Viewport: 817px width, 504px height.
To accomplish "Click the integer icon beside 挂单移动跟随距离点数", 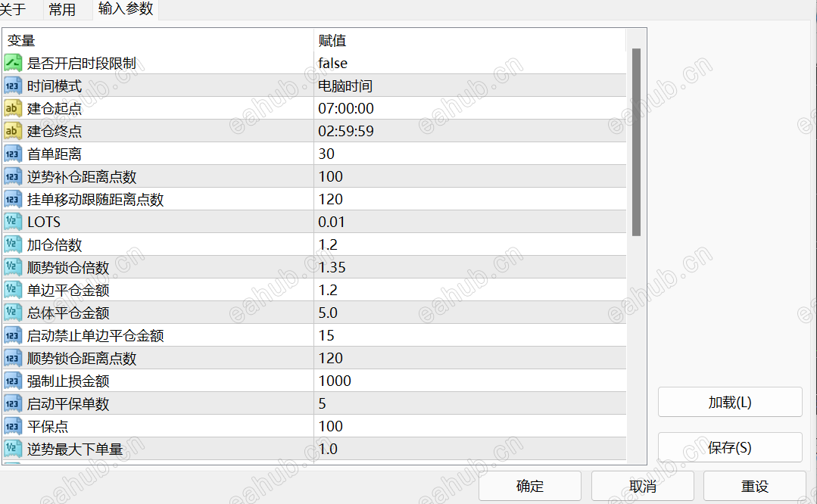I will (13, 200).
